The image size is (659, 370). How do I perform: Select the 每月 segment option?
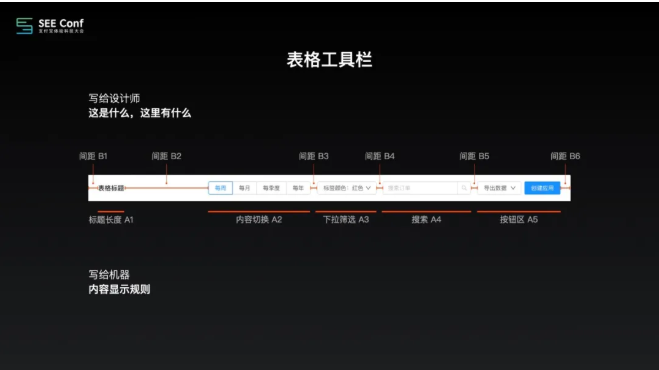tap(245, 188)
